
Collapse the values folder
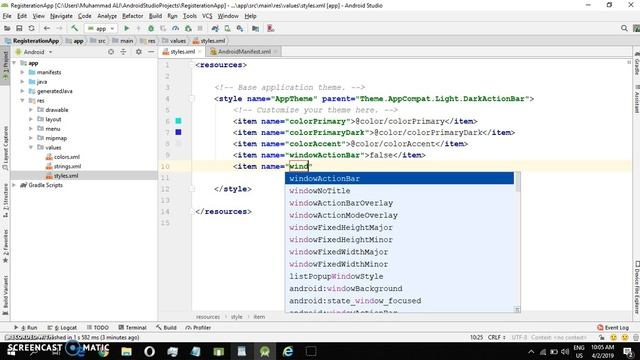(31, 147)
